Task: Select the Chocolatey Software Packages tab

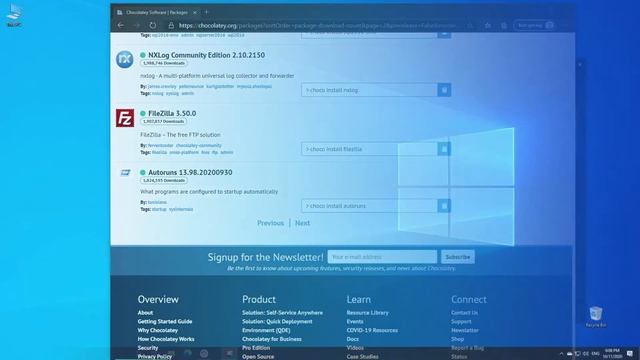Action: (157, 13)
